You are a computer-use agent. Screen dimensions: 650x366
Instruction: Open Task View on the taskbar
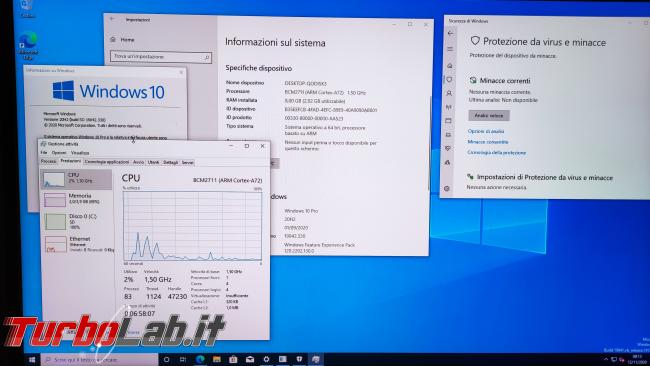click(183, 359)
